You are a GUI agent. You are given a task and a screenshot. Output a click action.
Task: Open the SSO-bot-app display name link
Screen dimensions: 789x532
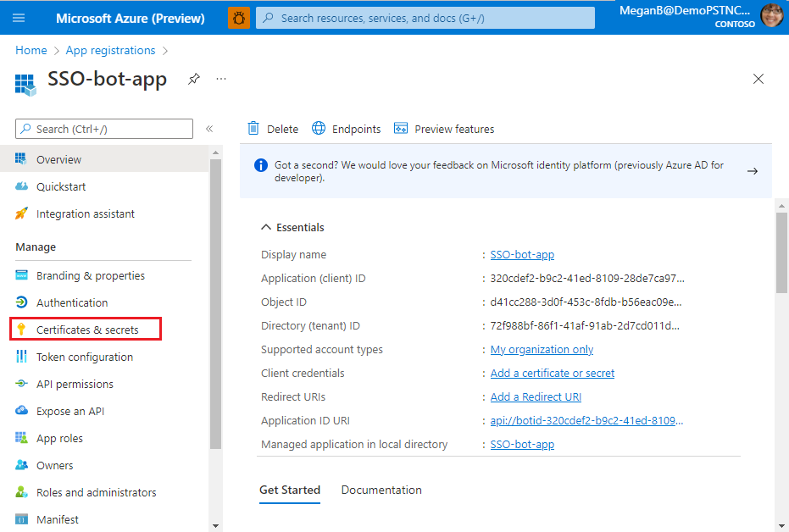pos(522,254)
